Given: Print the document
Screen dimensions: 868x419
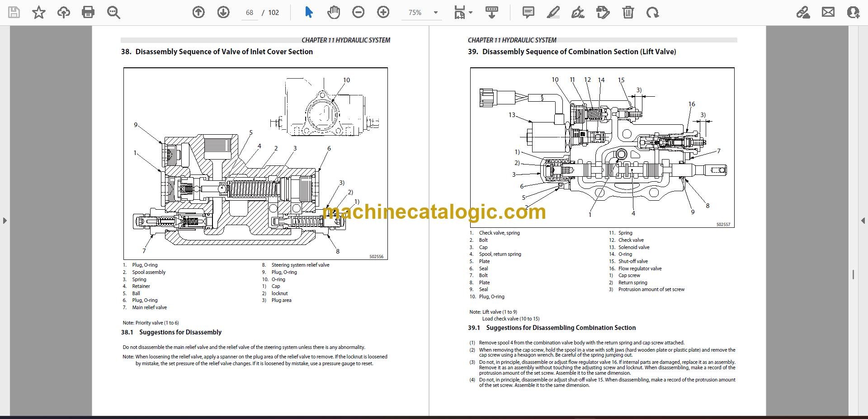Looking at the screenshot, I should tap(88, 12).
